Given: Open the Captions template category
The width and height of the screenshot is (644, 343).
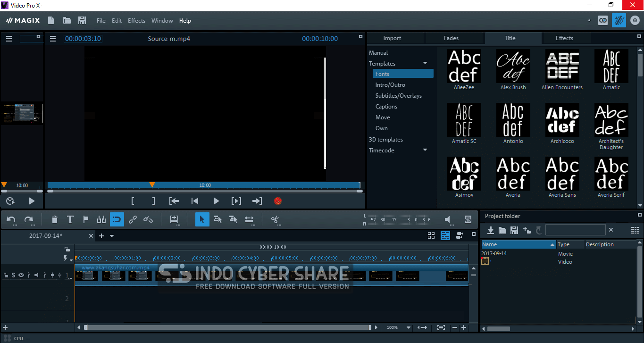Looking at the screenshot, I should 386,107.
